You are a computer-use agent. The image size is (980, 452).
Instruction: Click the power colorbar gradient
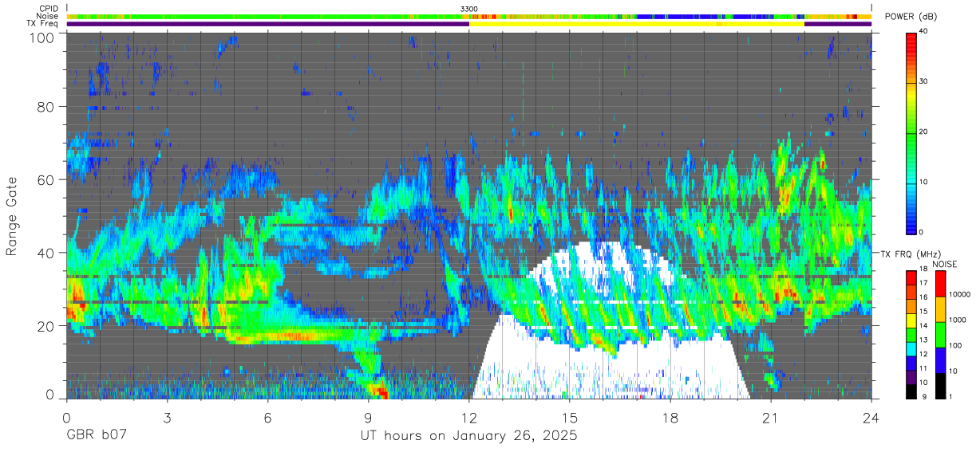(912, 132)
